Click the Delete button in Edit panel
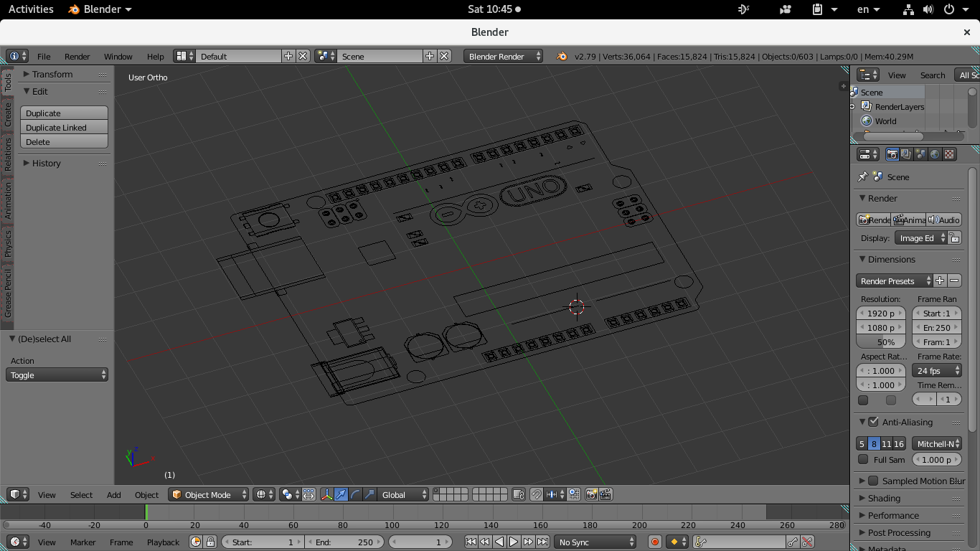Screen dimensions: 980x551 (64, 141)
